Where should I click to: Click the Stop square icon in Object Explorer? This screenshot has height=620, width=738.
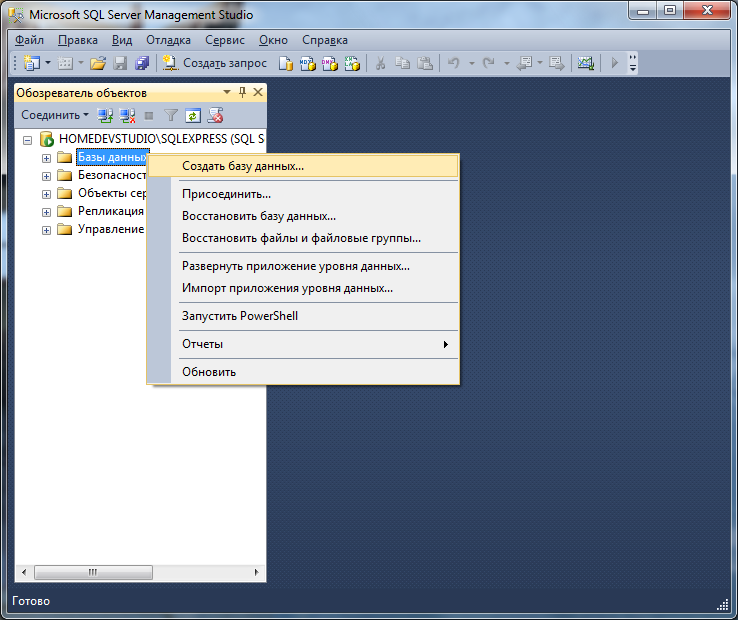point(149,115)
